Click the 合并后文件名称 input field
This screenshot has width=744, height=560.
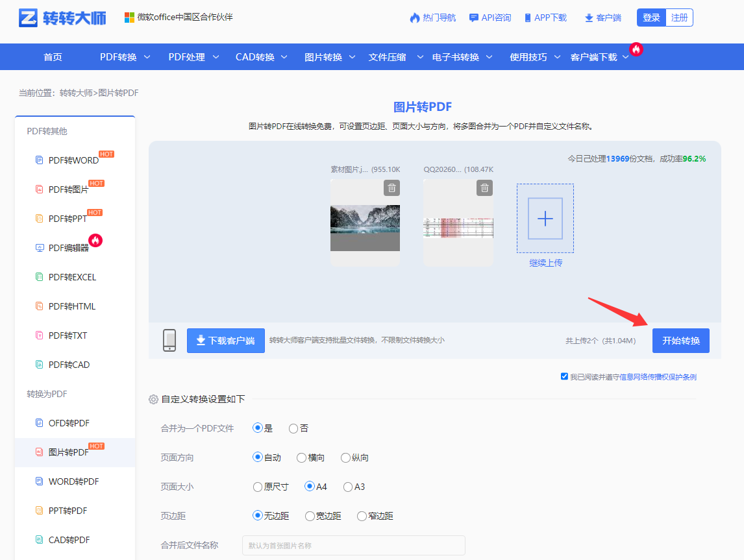(353, 545)
